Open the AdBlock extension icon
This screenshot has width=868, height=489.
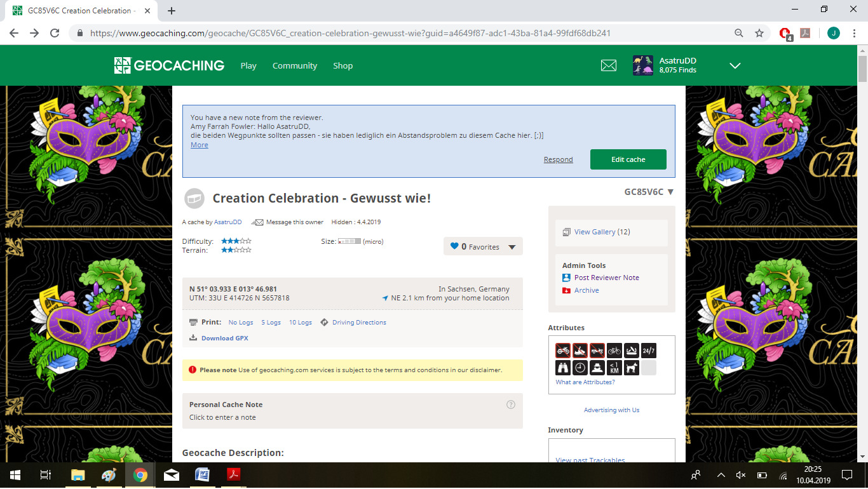[x=786, y=34]
